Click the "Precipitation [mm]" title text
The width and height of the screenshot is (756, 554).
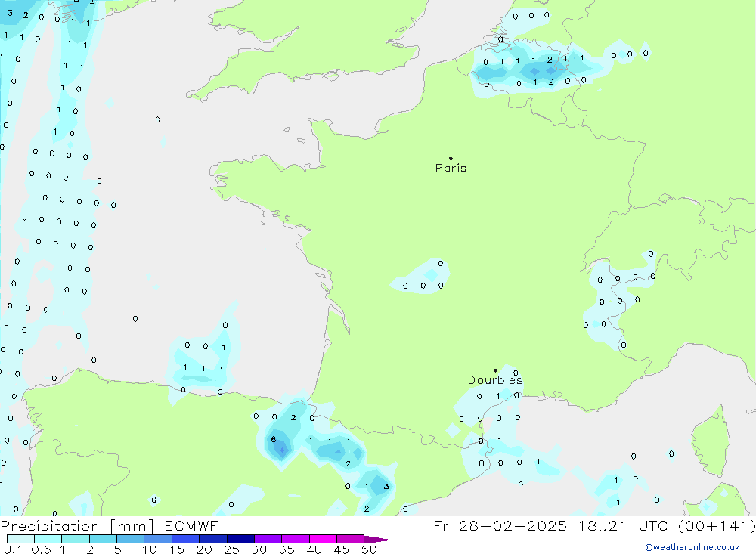click(77, 526)
